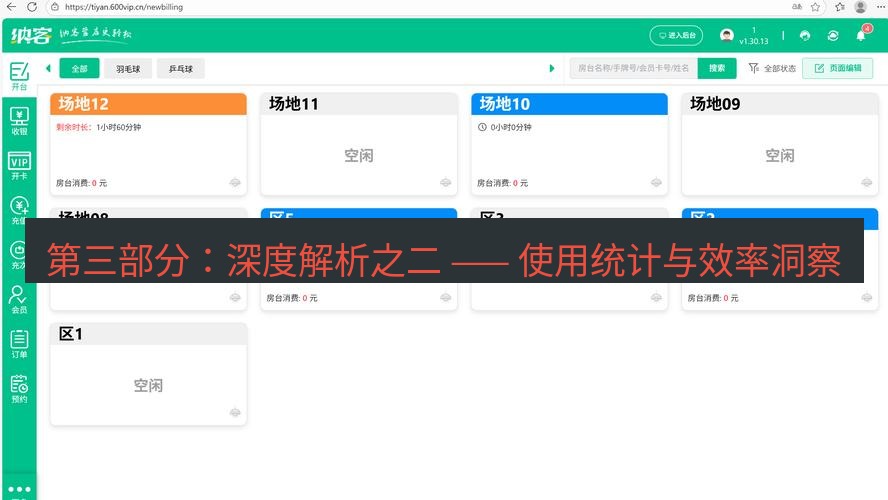This screenshot has height=500, width=888.
Task: Click the browser address bar URL
Action: 123,7
